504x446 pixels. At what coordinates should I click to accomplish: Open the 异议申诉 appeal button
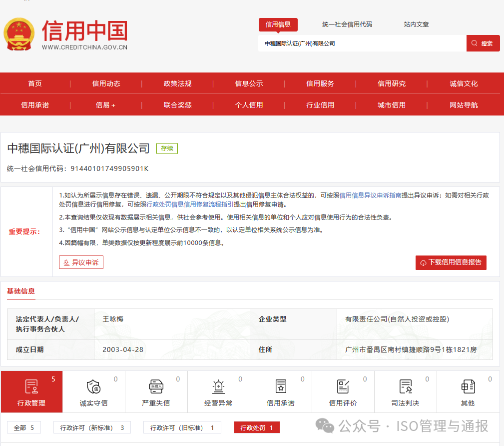click(81, 262)
